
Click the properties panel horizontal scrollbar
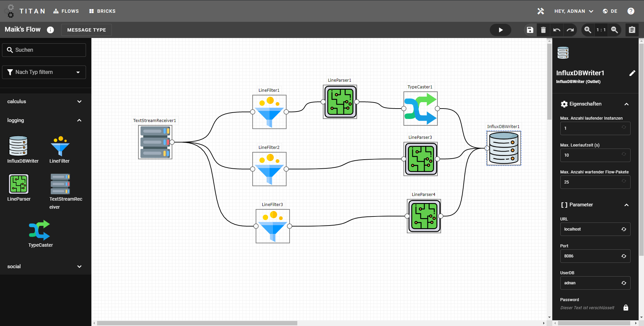pos(594,323)
